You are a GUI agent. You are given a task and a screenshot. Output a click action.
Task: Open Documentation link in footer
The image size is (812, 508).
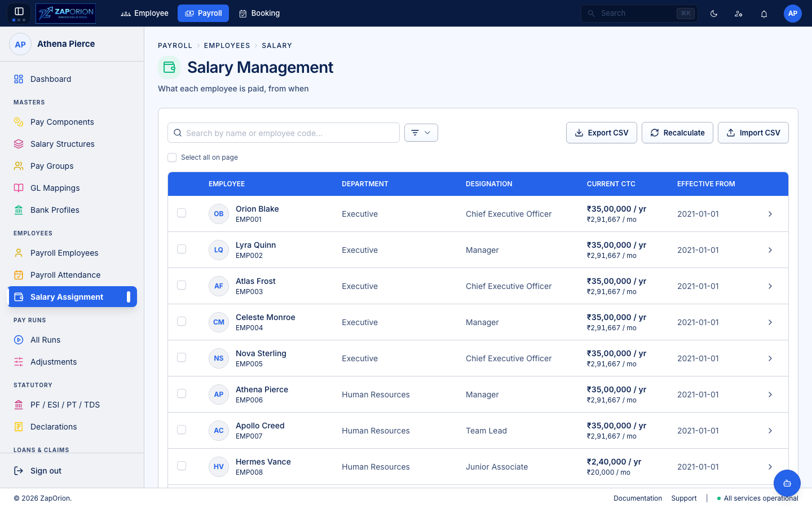638,498
